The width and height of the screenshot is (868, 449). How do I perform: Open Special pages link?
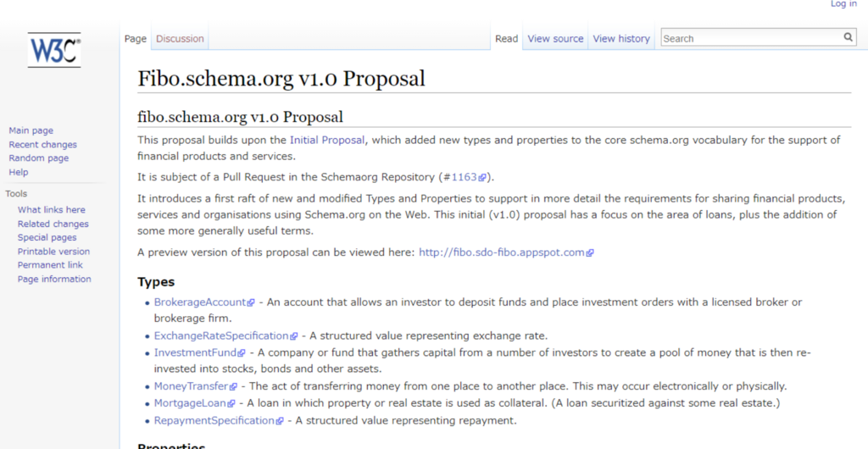[x=47, y=237]
